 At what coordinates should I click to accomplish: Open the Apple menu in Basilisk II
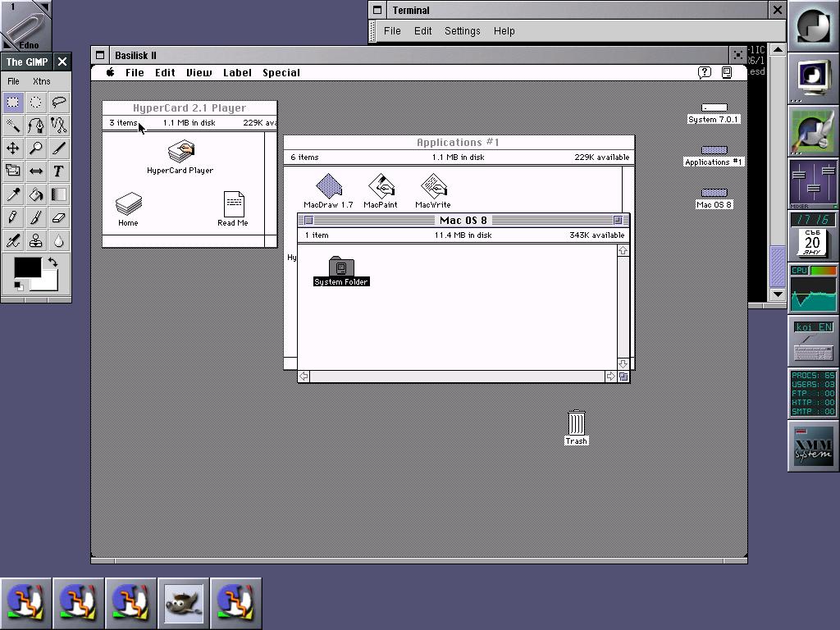110,72
